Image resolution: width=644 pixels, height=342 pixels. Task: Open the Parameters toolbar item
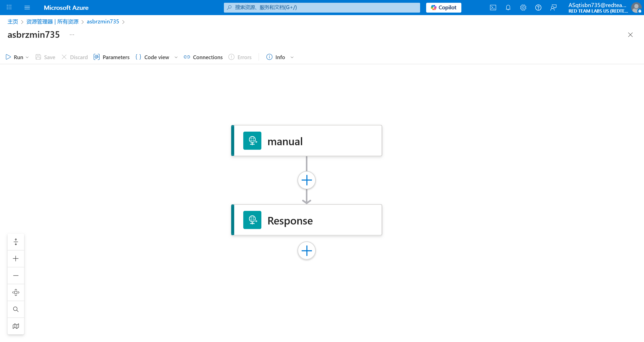click(111, 57)
